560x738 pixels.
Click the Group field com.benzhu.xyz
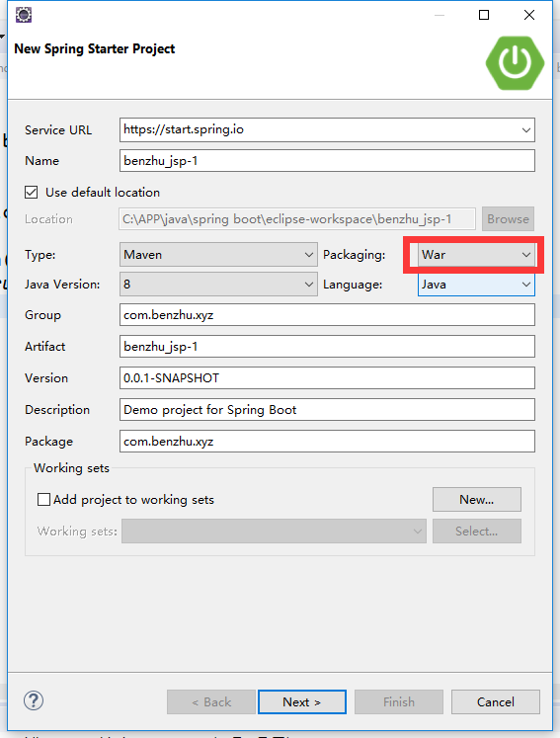tap(327, 314)
